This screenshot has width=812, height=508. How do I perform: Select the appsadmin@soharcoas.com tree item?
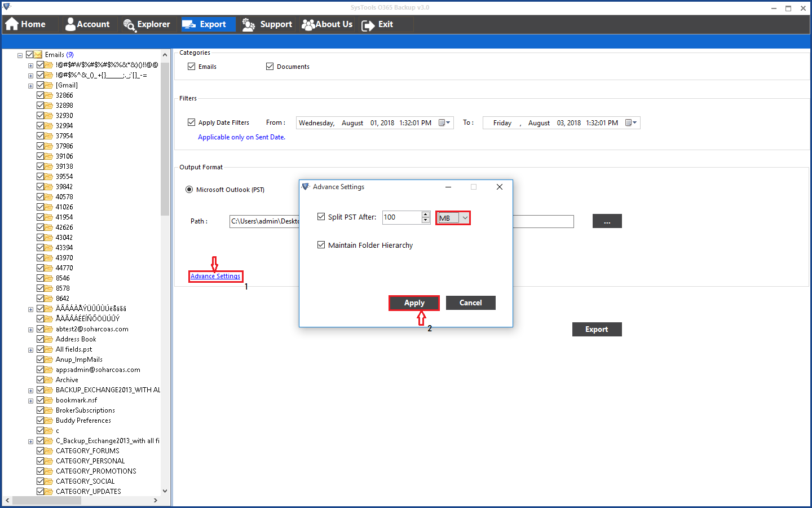(98, 370)
